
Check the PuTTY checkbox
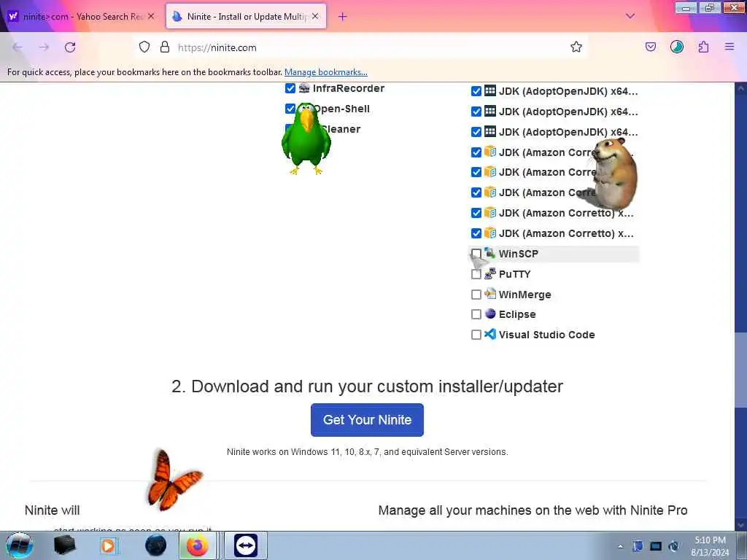tap(476, 274)
